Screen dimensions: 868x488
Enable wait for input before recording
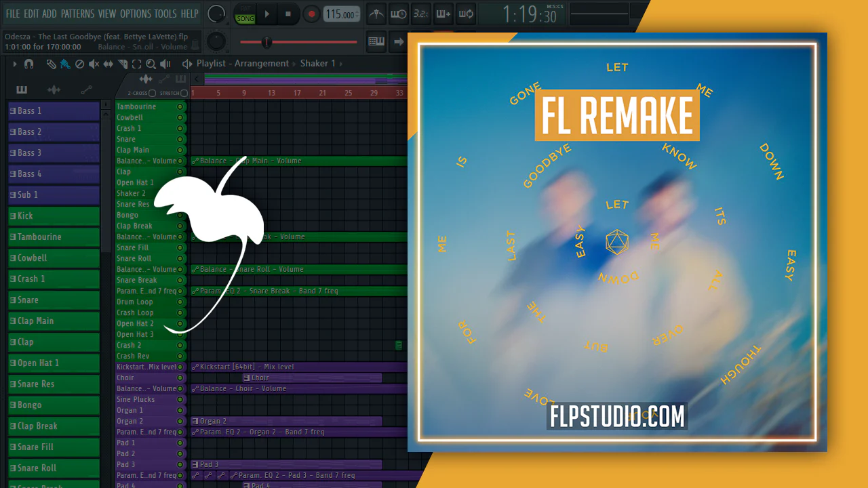(399, 14)
